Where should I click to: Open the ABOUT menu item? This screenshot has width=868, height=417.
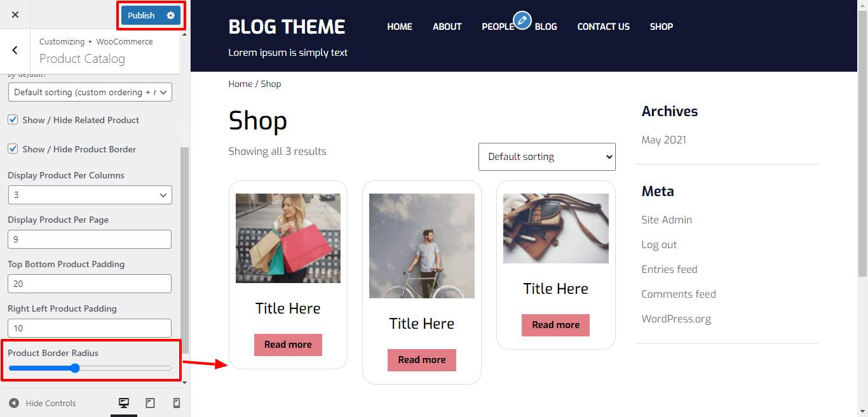click(447, 27)
